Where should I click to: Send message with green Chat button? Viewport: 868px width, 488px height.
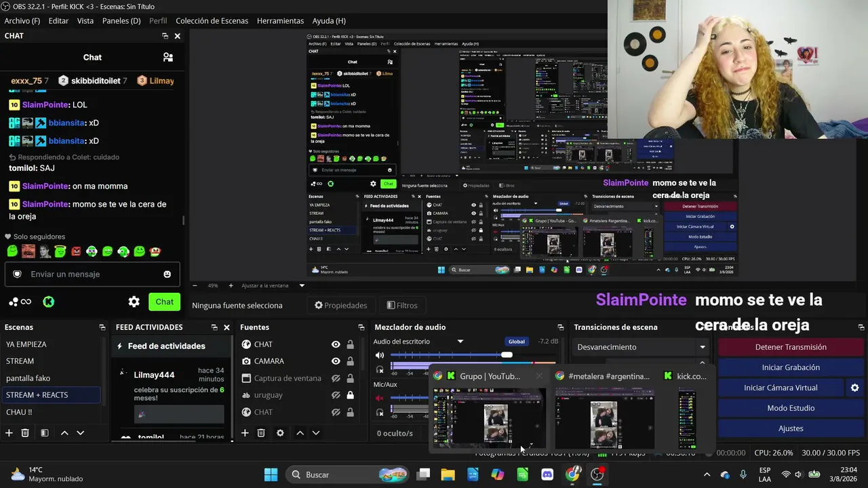[165, 302]
